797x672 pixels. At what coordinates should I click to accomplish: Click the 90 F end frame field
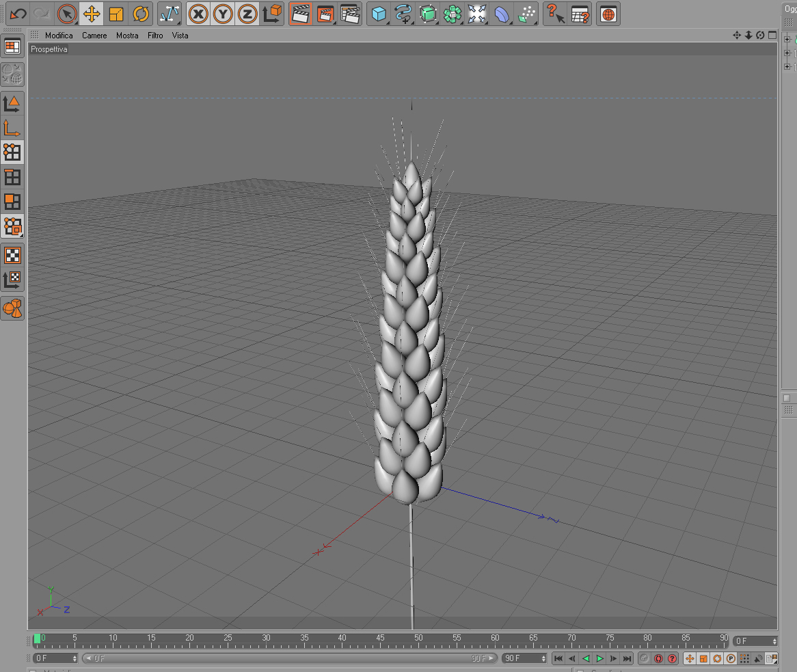[524, 658]
